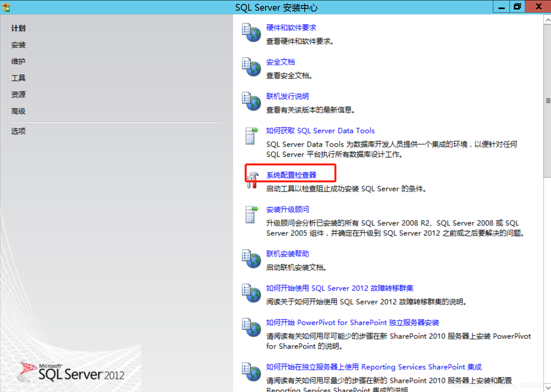Restore down the SQL Server 安装中心 window
Screen dimensions: 551x392
[x=517, y=7]
